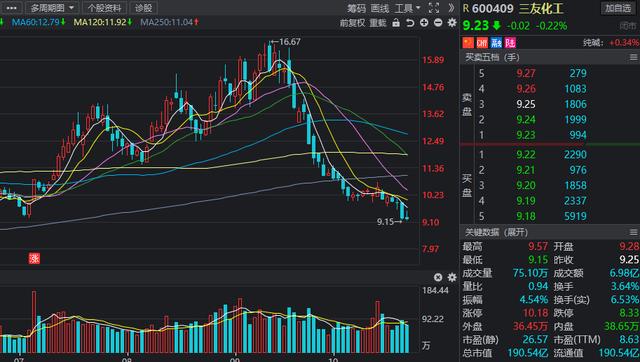Image resolution: width=640 pixels, height=362 pixels.
Task: Select 画线 drawing tools
Action: tap(380, 8)
